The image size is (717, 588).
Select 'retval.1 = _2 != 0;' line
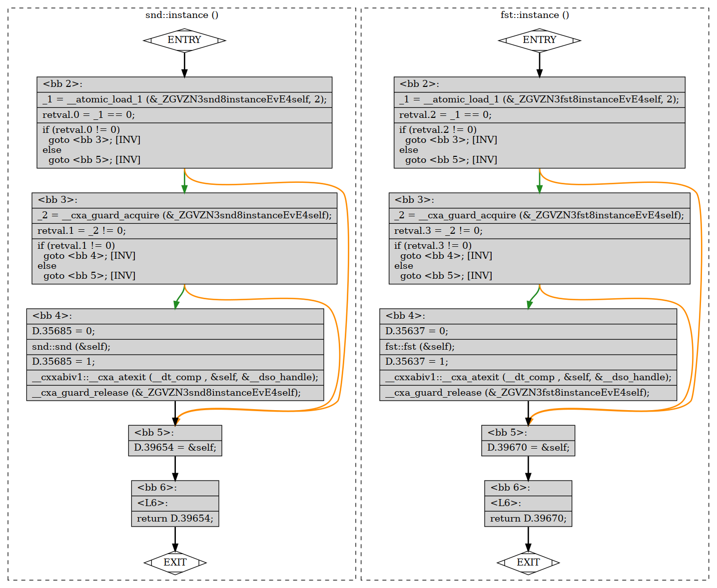point(184,231)
